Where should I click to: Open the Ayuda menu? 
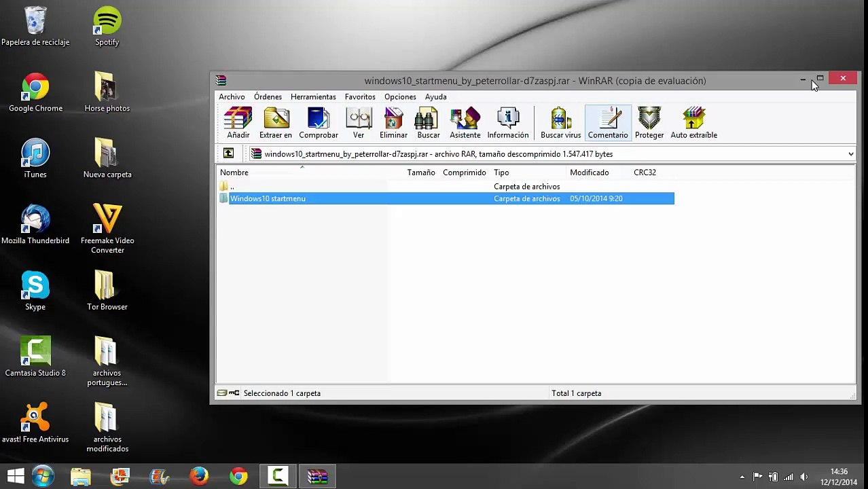point(436,97)
